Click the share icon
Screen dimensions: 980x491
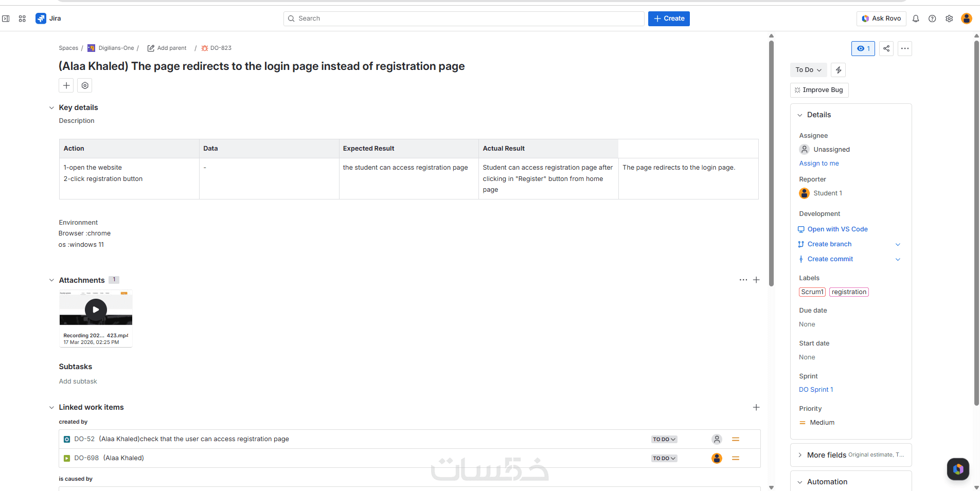tap(886, 49)
